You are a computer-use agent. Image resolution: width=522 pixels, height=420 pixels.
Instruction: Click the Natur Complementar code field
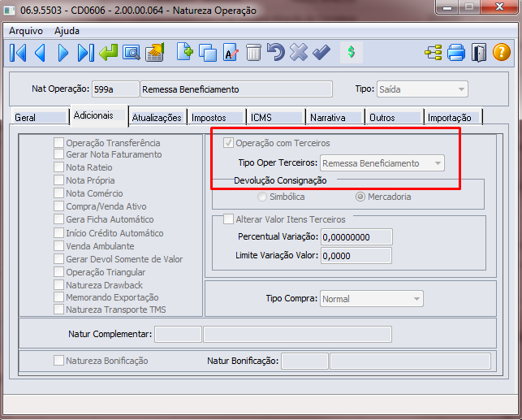[178, 335]
